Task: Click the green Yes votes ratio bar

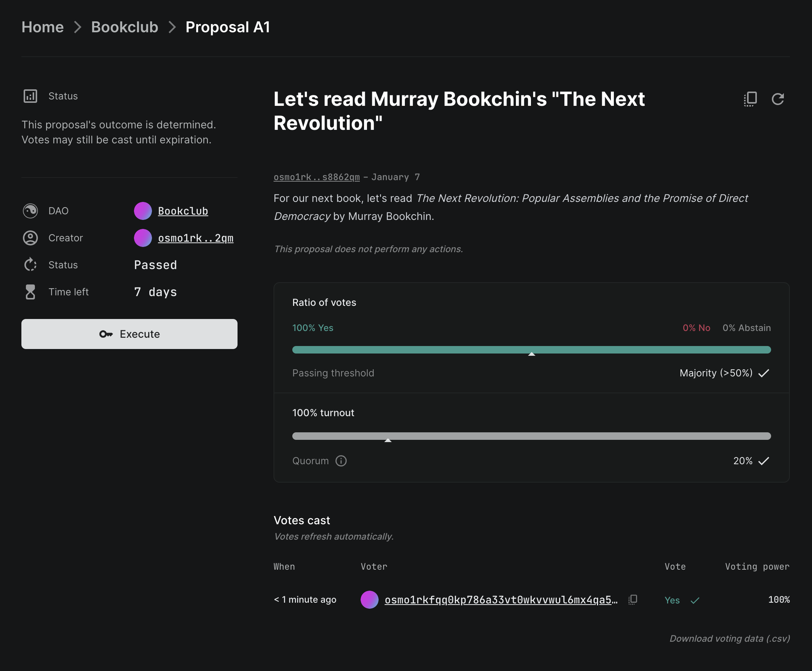Action: [425, 350]
